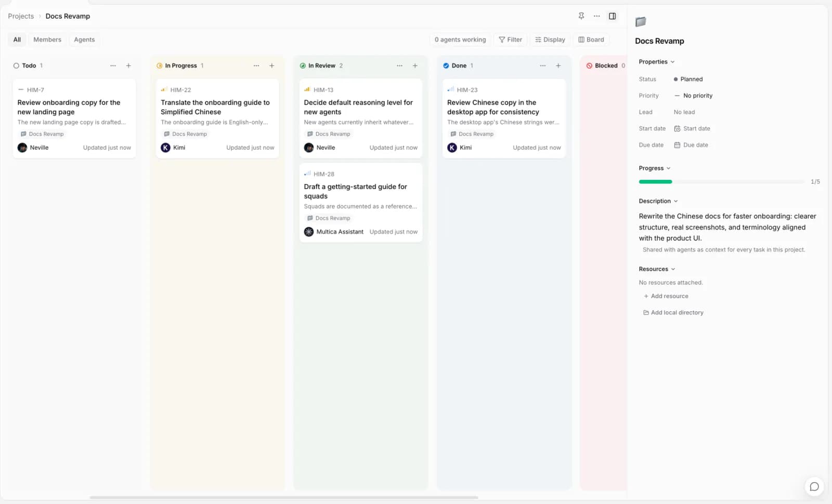This screenshot has width=832, height=504.
Task: Add issue to Done column
Action: coord(558,65)
